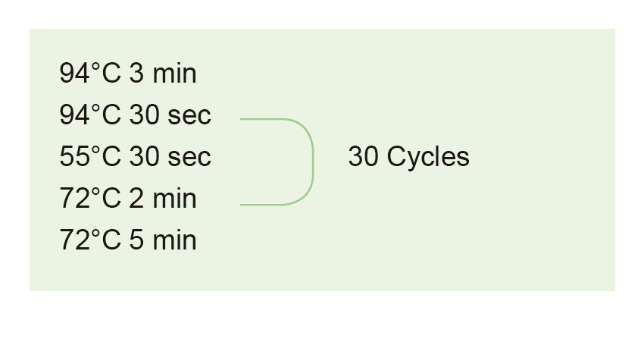
Task: Click the bottom horizontal arm of the bracket
Action: pyautogui.click(x=261, y=204)
